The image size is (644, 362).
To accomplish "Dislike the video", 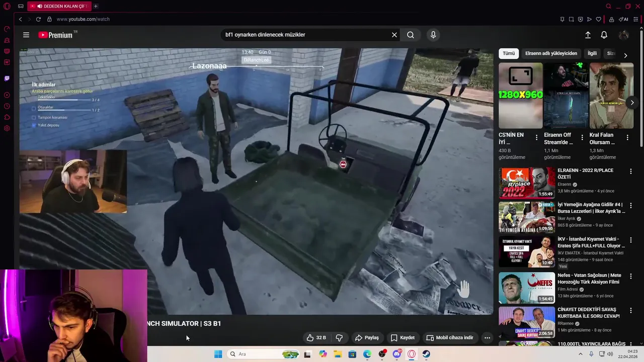I will click(339, 337).
